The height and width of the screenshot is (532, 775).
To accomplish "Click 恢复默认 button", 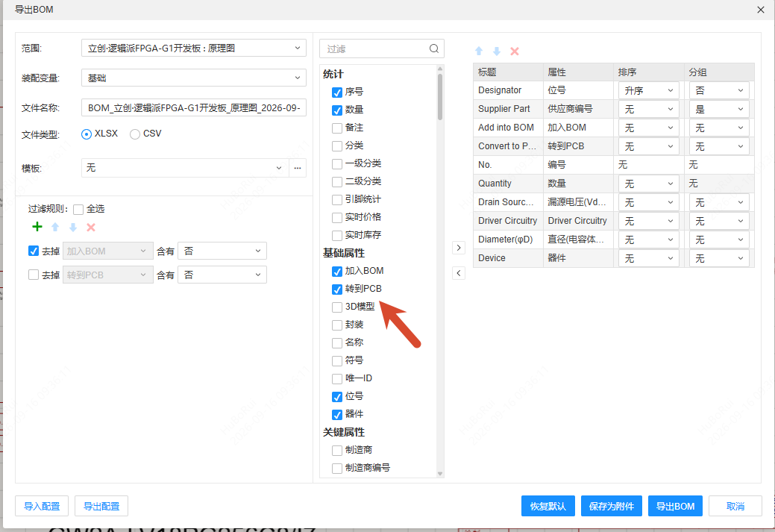I will [x=548, y=507].
